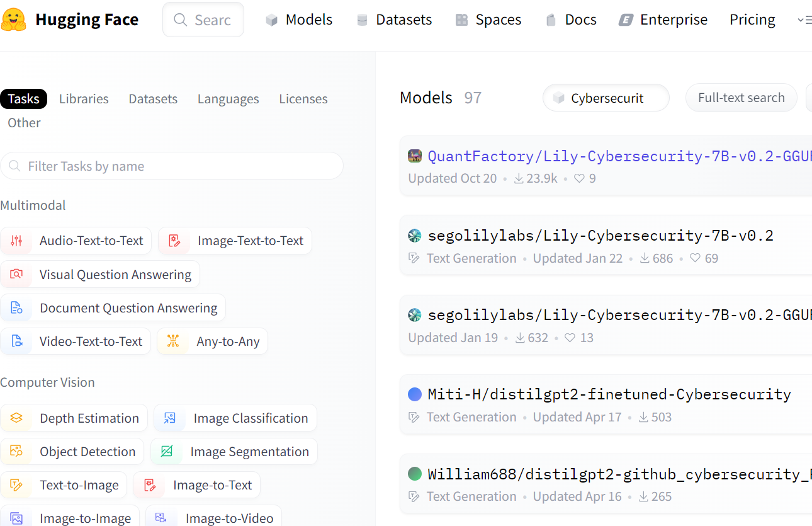The image size is (812, 526).
Task: Click the Enterprise icon in navbar
Action: click(626, 20)
